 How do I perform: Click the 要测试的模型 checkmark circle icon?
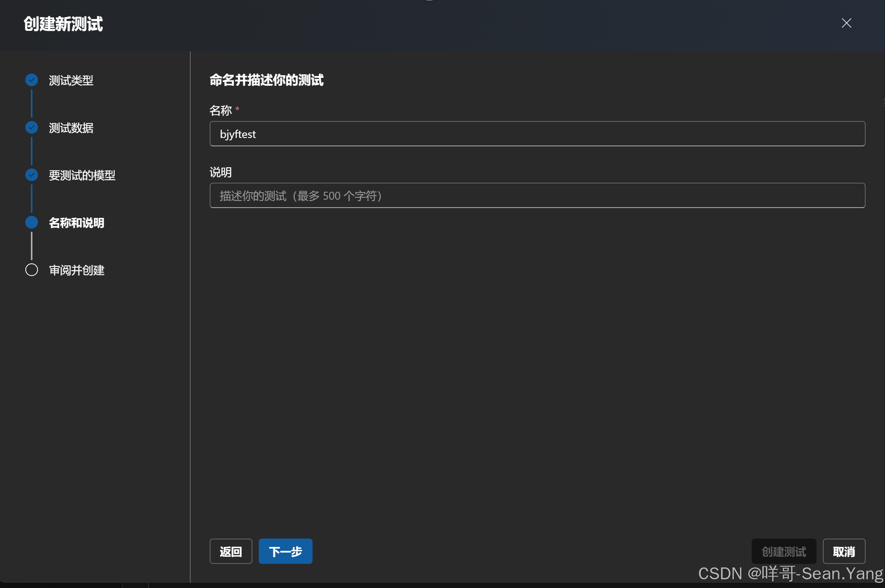tap(32, 175)
